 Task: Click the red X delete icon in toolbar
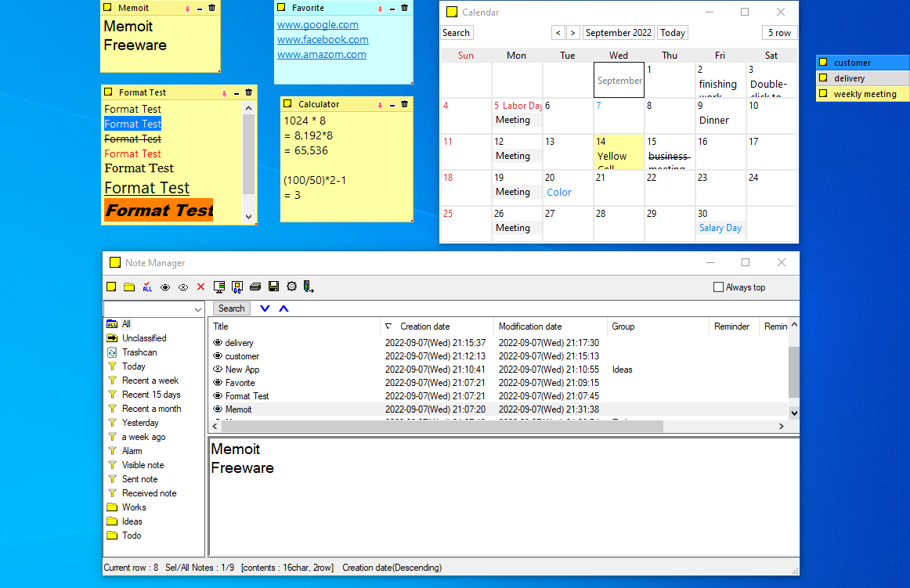click(200, 287)
